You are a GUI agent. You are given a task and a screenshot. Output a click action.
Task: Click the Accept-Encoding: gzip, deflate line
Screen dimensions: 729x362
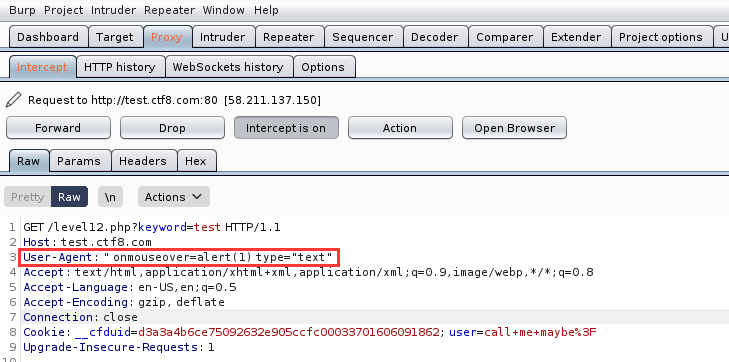click(124, 302)
